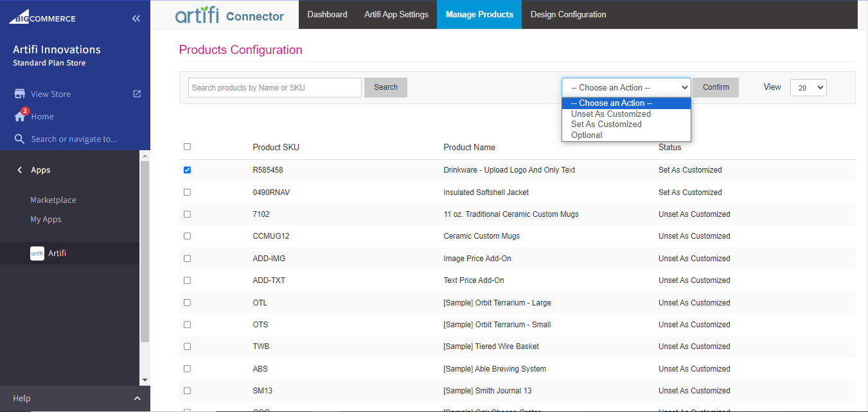Check the OTS product checkbox
Screen dimensions: 868x412
pyautogui.click(x=188, y=324)
